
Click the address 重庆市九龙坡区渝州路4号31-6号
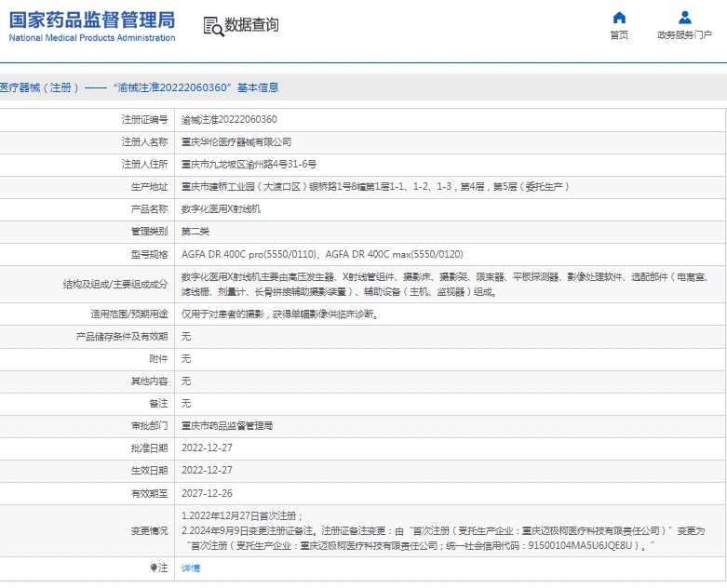coord(249,164)
